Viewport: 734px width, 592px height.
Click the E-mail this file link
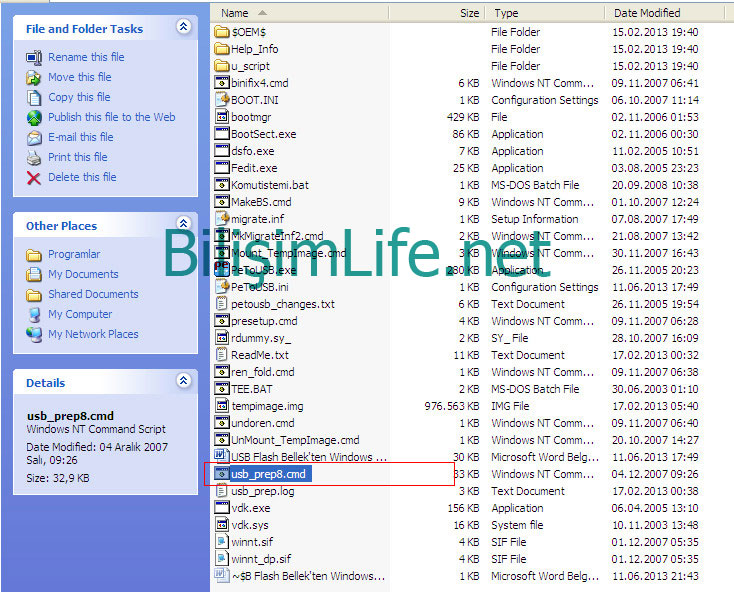(x=81, y=138)
